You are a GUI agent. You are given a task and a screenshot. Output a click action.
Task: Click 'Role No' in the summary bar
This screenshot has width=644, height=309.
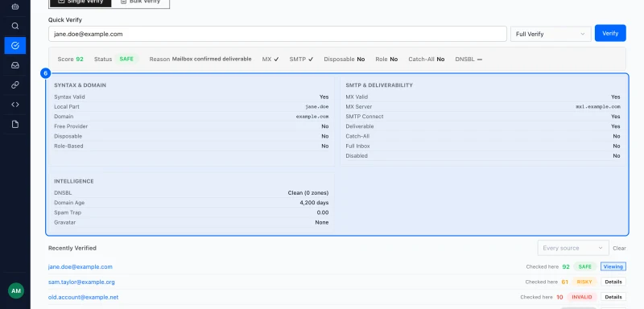coord(386,59)
